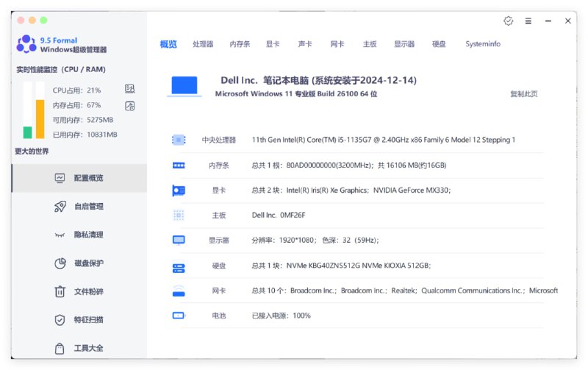The height and width of the screenshot is (370, 588).
Task: Click the verified badge icon in title bar
Action: coord(509,21)
